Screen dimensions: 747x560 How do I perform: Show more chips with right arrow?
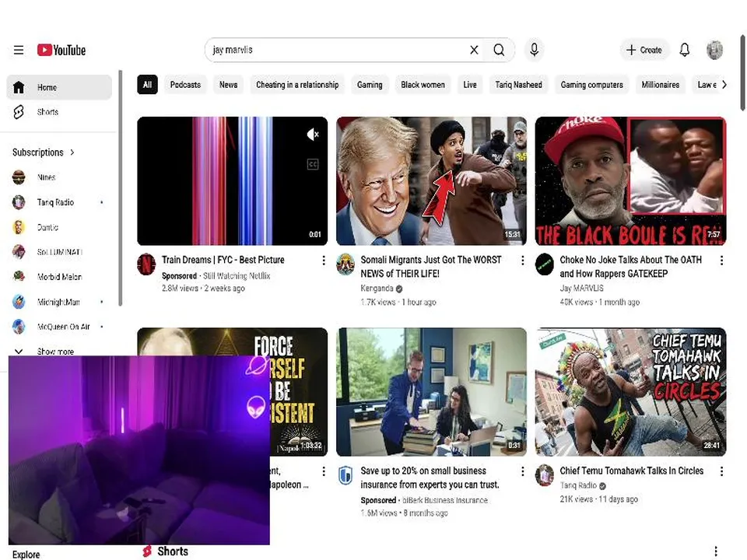coord(724,85)
